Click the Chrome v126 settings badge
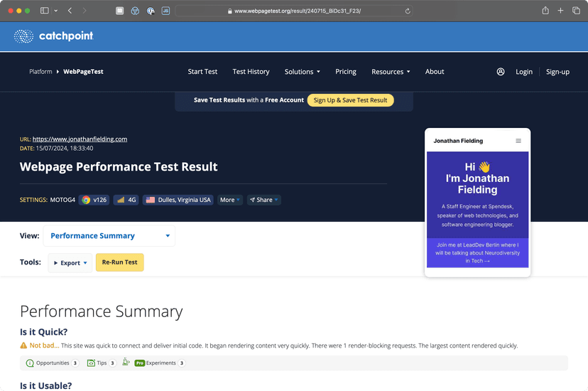The image size is (588, 391). click(x=94, y=200)
